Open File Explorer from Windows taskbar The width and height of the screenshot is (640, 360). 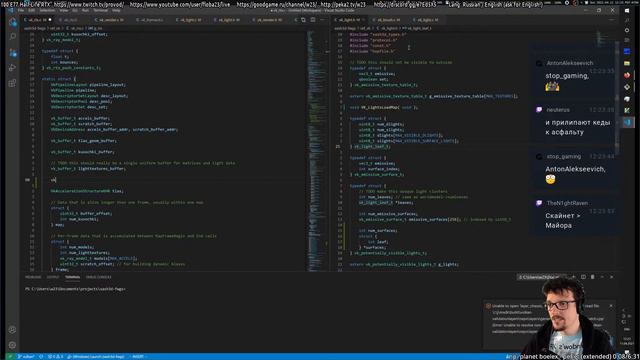tap(627, 63)
